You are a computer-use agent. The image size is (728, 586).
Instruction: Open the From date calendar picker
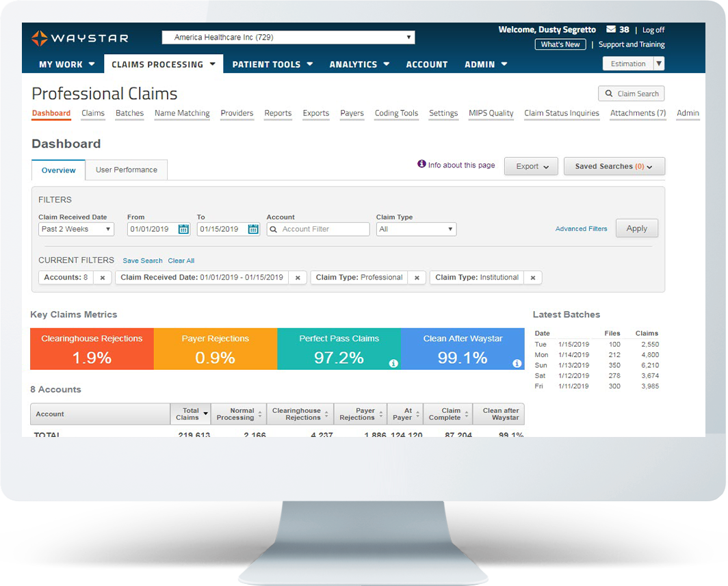coord(184,229)
